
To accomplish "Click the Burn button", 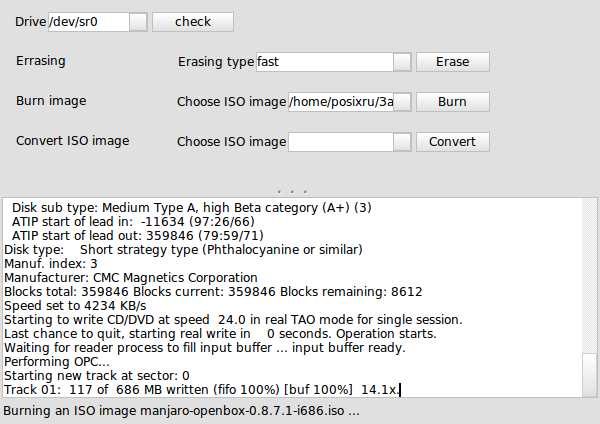I will pyautogui.click(x=453, y=102).
